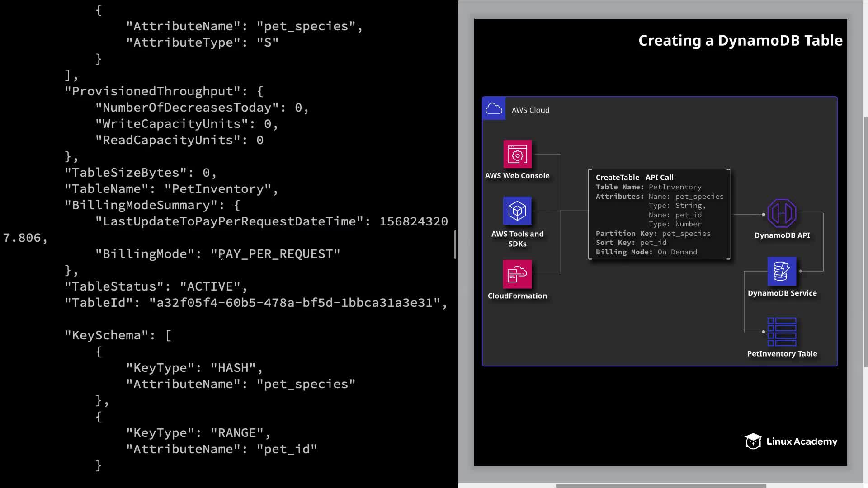
Task: Click the DynamoDB Service icon
Action: pos(782,271)
